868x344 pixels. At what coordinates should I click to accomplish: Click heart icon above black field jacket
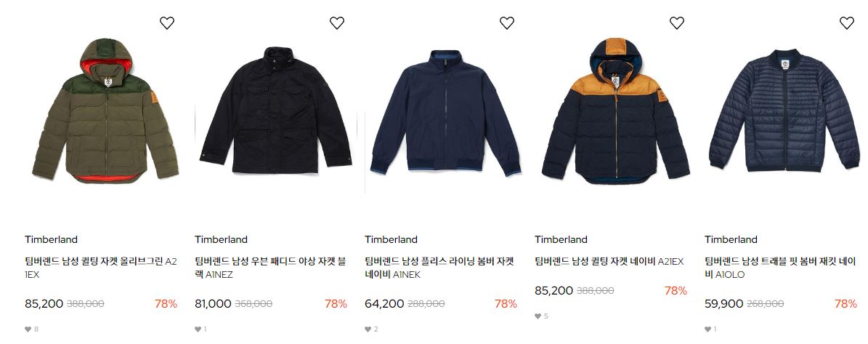[x=336, y=23]
